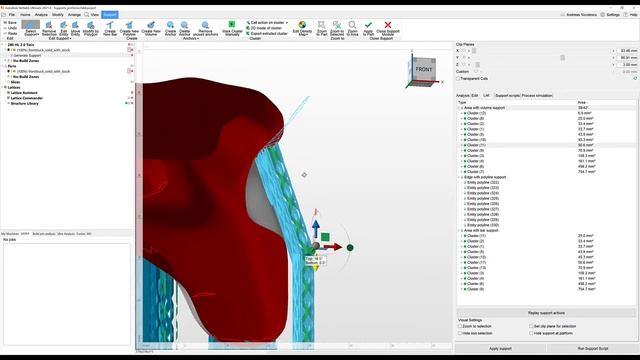The width and height of the screenshot is (640, 360).
Task: Click Close Support Module red X
Action: click(x=388, y=25)
